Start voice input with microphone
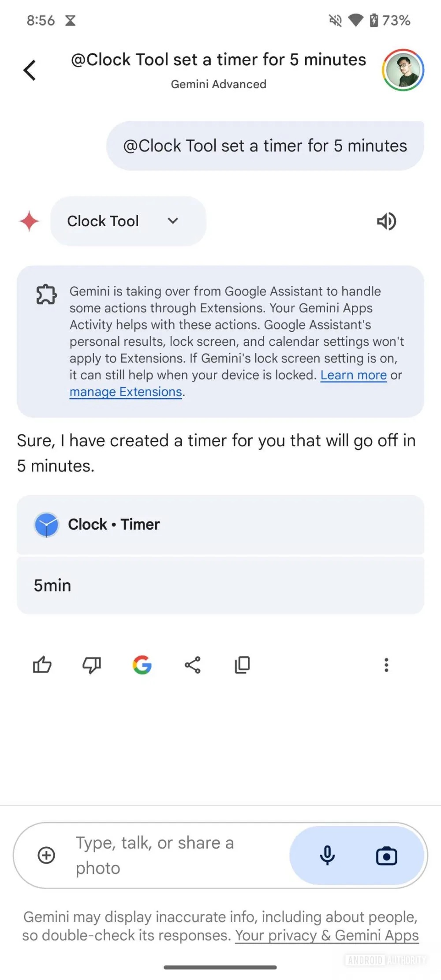The height and width of the screenshot is (980, 441). click(327, 856)
